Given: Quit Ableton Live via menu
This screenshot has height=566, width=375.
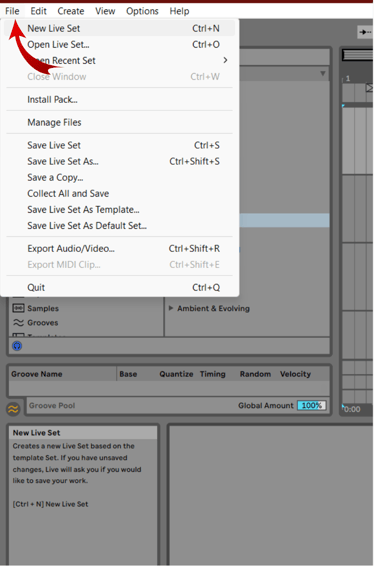Looking at the screenshot, I should (x=119, y=287).
